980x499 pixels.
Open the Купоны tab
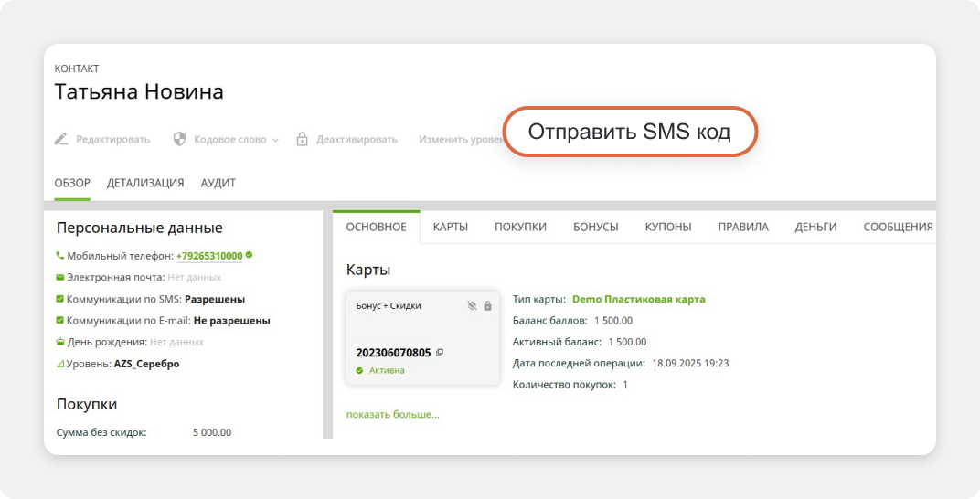(x=667, y=227)
